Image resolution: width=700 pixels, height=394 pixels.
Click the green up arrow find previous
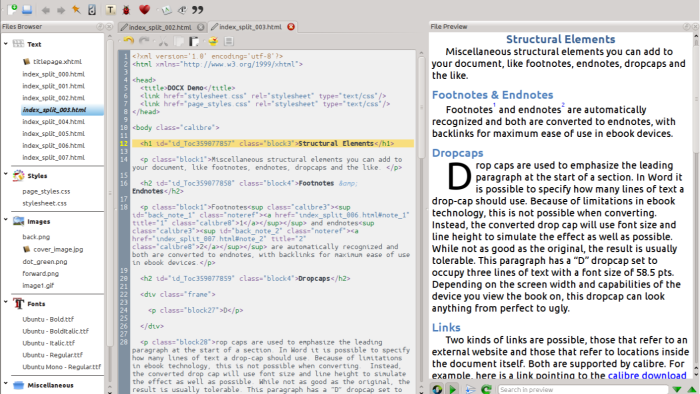coord(692,389)
